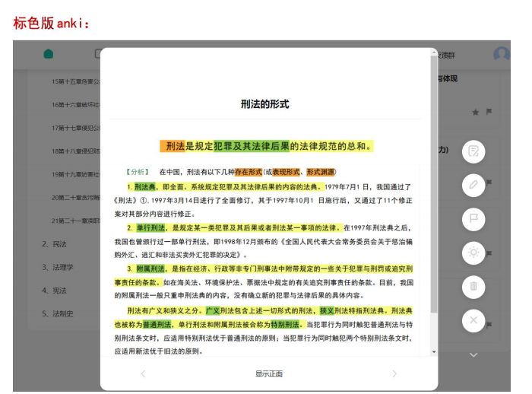Close the card with the X button
532x394 pixels.
tap(473, 320)
